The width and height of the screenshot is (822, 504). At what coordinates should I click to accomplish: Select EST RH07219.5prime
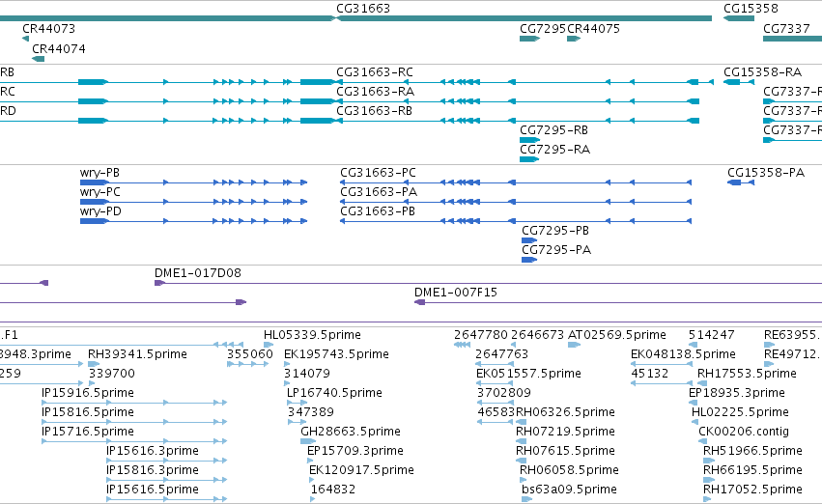565,432
